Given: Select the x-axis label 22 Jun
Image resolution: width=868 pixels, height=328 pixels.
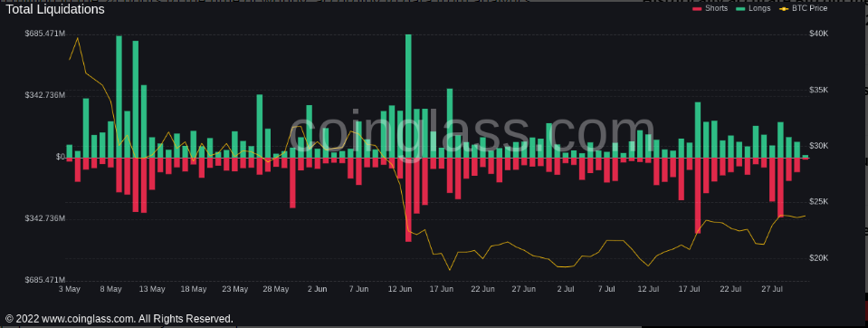Looking at the screenshot, I should tap(482, 289).
